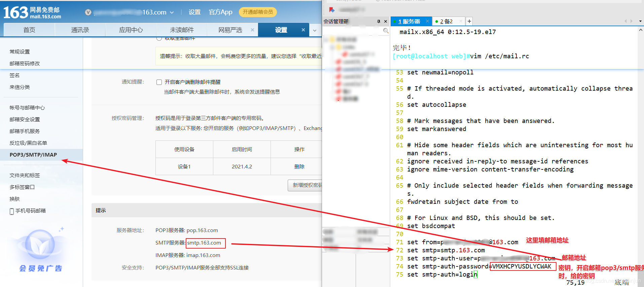
Task: Click terminal line 69 "set bsdcompat"
Action: (431, 226)
